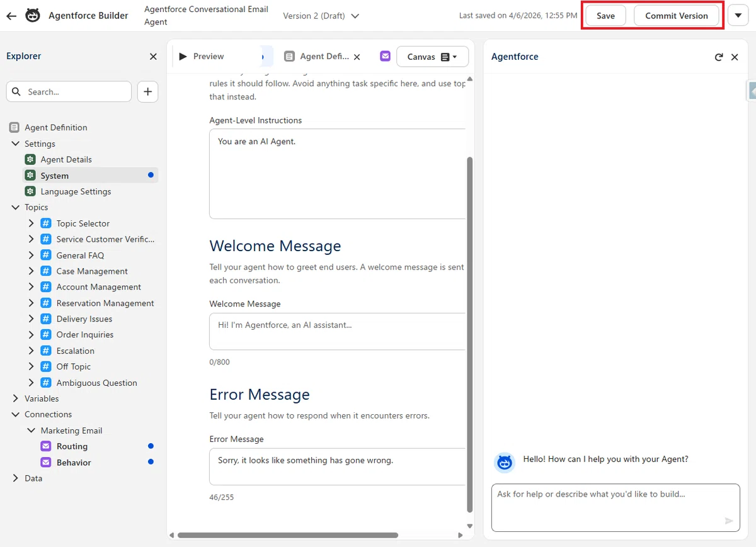Image resolution: width=756 pixels, height=547 pixels.
Task: Collapse the Settings section
Action: 16,144
